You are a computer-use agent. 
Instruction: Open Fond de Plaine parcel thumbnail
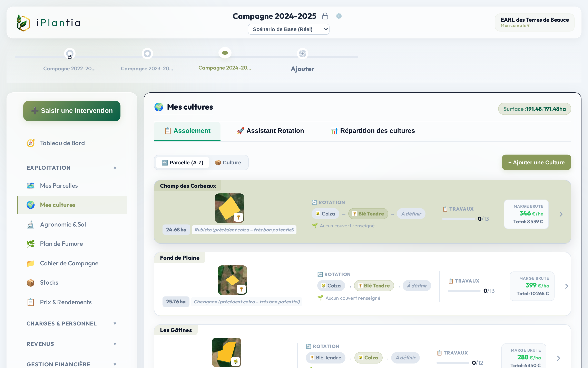[232, 280]
